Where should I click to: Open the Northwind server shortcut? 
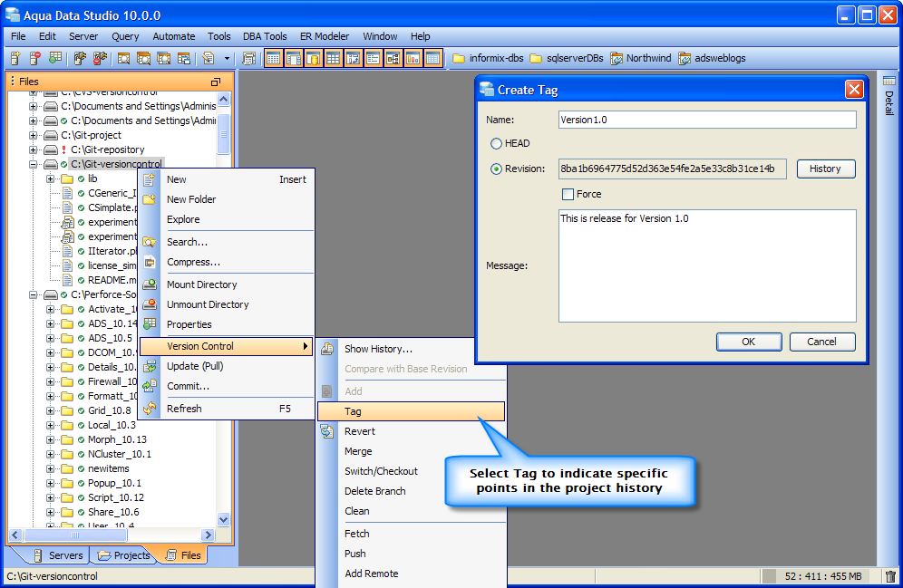[x=641, y=58]
